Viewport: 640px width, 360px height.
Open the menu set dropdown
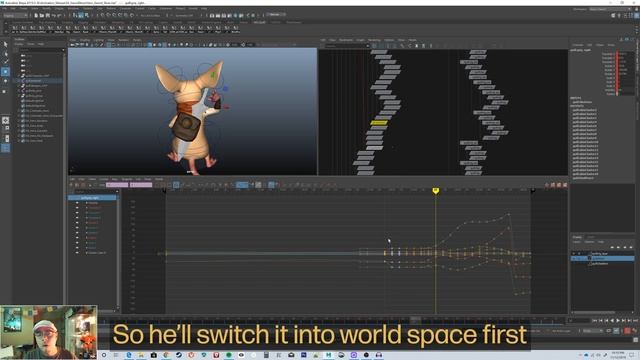tap(16, 16)
